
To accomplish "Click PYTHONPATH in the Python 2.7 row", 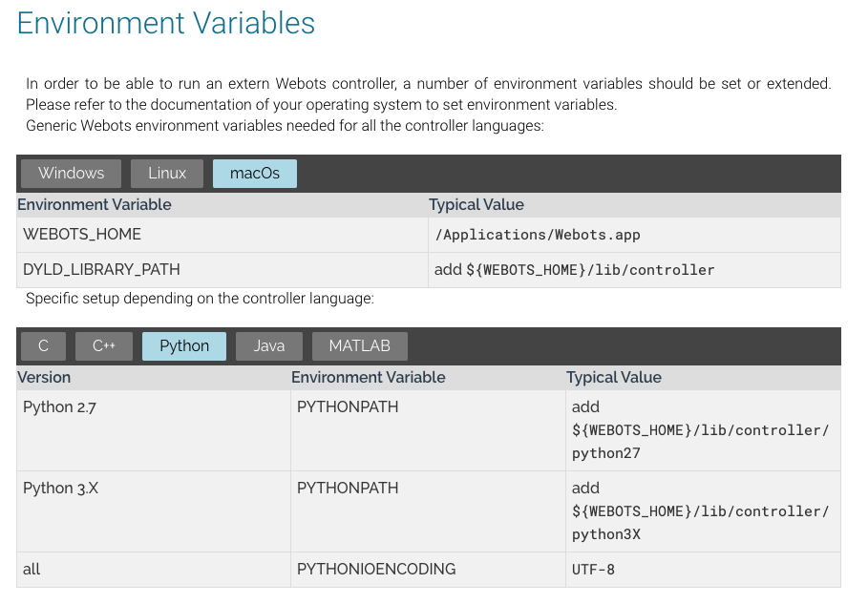I will click(348, 407).
